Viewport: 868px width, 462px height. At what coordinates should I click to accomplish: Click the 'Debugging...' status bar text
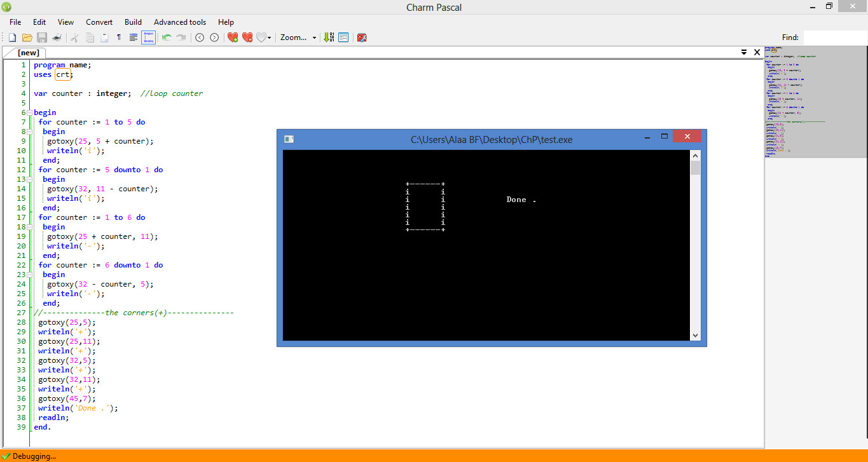tap(34, 456)
